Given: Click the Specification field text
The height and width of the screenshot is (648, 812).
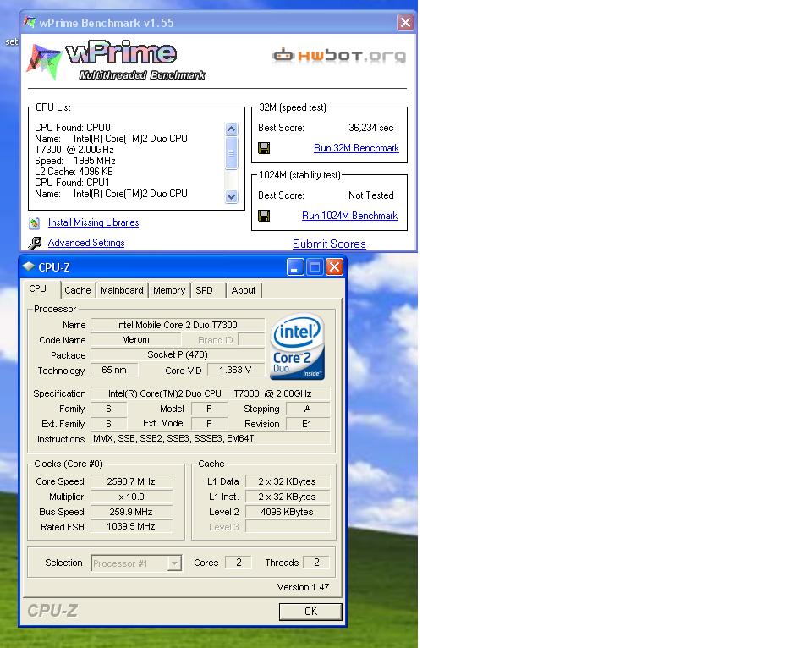Looking at the screenshot, I should (x=210, y=393).
